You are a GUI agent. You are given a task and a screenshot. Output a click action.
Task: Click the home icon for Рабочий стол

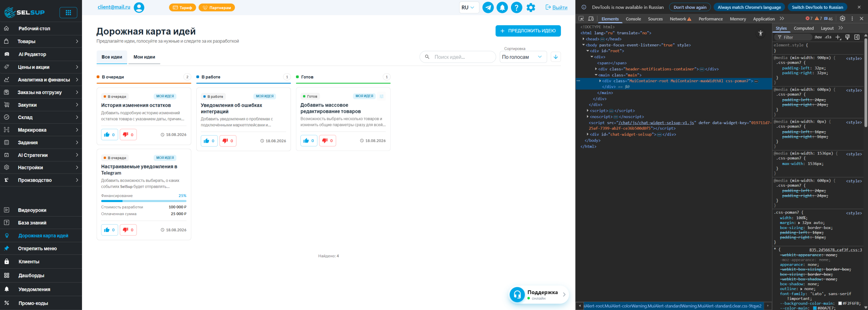[6, 28]
